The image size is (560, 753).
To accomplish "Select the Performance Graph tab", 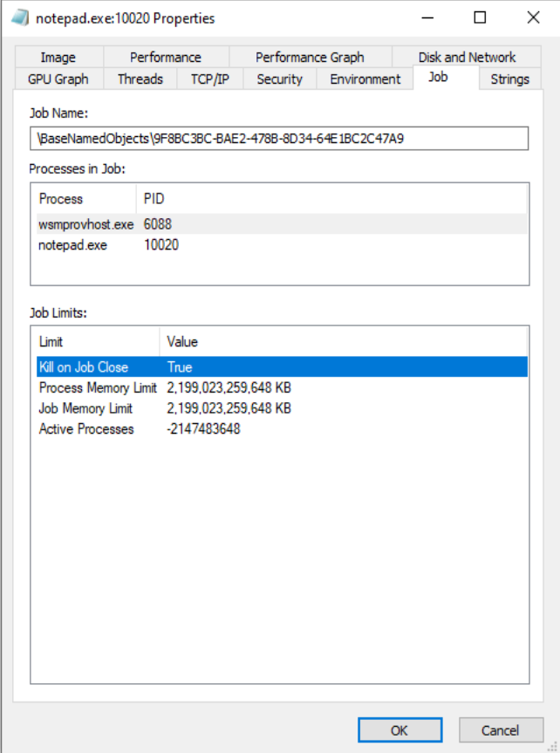I will pyautogui.click(x=310, y=58).
